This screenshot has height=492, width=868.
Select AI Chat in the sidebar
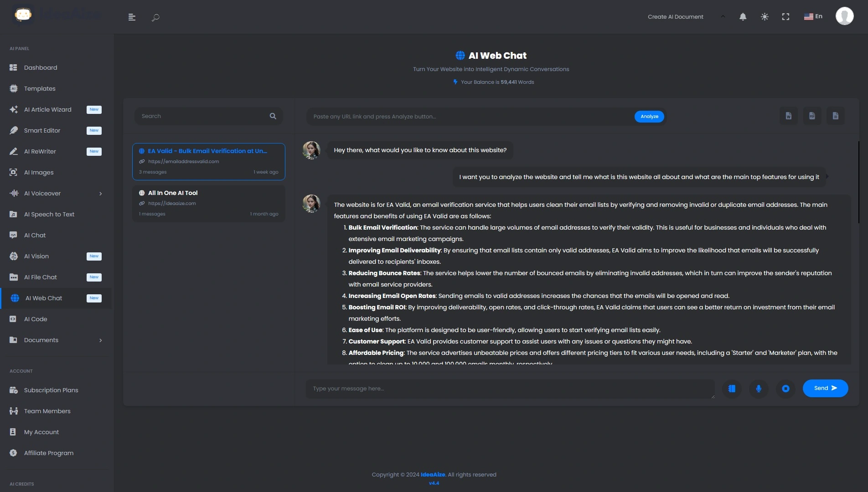point(34,235)
